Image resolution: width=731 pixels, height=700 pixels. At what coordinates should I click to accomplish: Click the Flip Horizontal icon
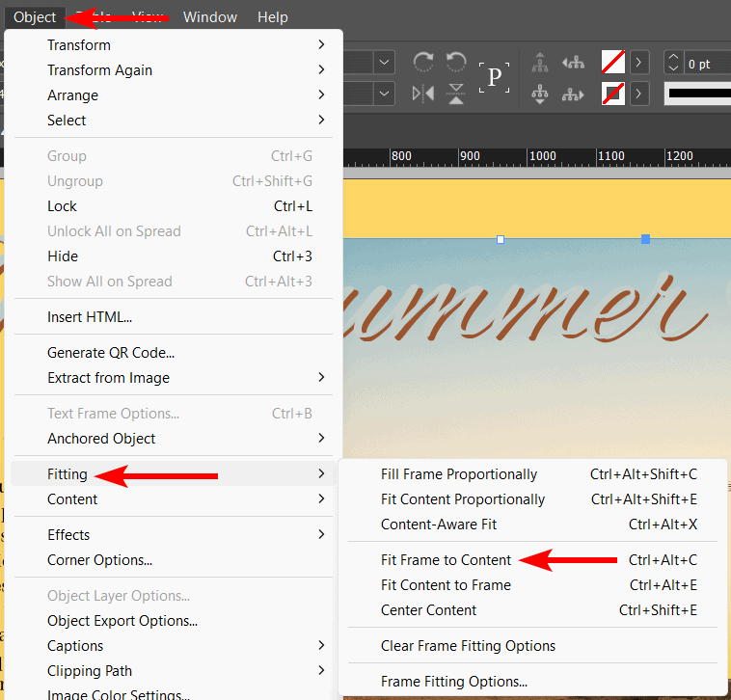pyautogui.click(x=422, y=94)
